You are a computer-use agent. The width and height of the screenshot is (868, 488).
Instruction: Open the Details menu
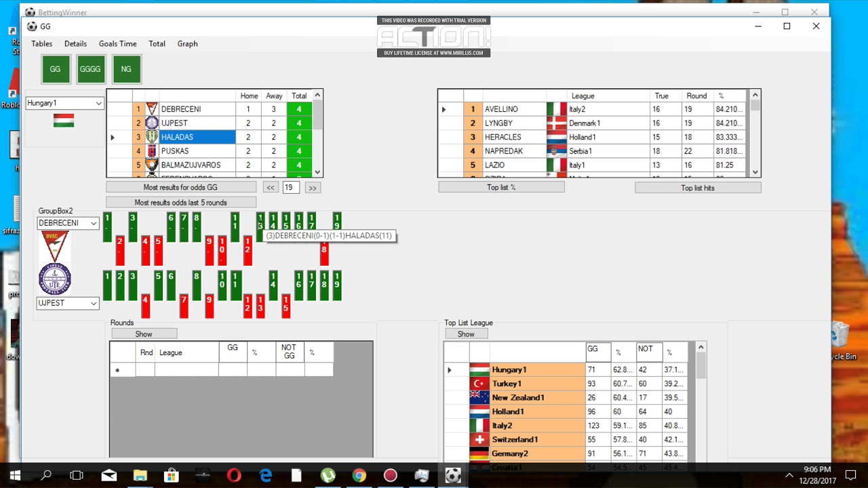coord(75,43)
